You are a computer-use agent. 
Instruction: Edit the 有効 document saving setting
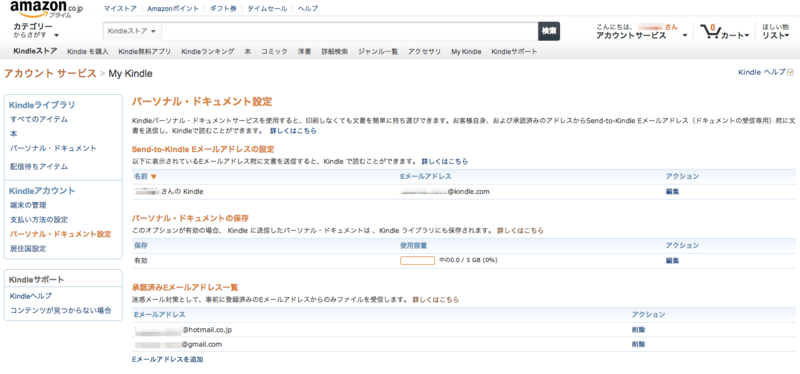coord(672,261)
